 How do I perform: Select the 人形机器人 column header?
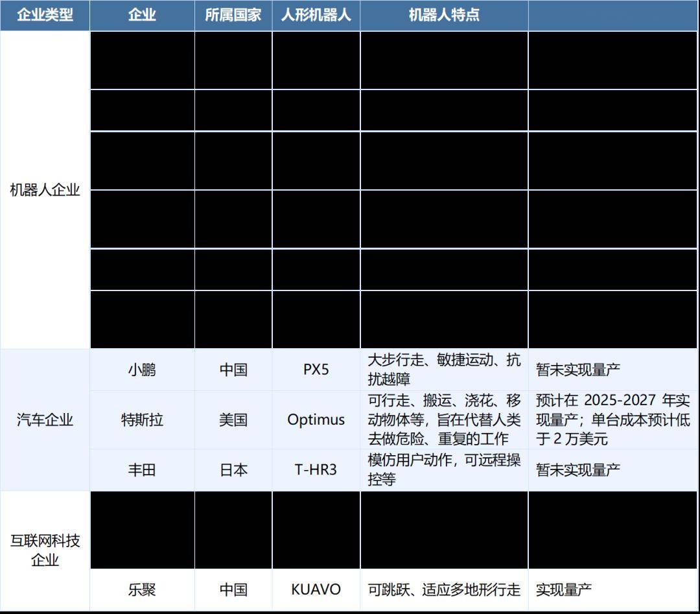[x=316, y=15]
